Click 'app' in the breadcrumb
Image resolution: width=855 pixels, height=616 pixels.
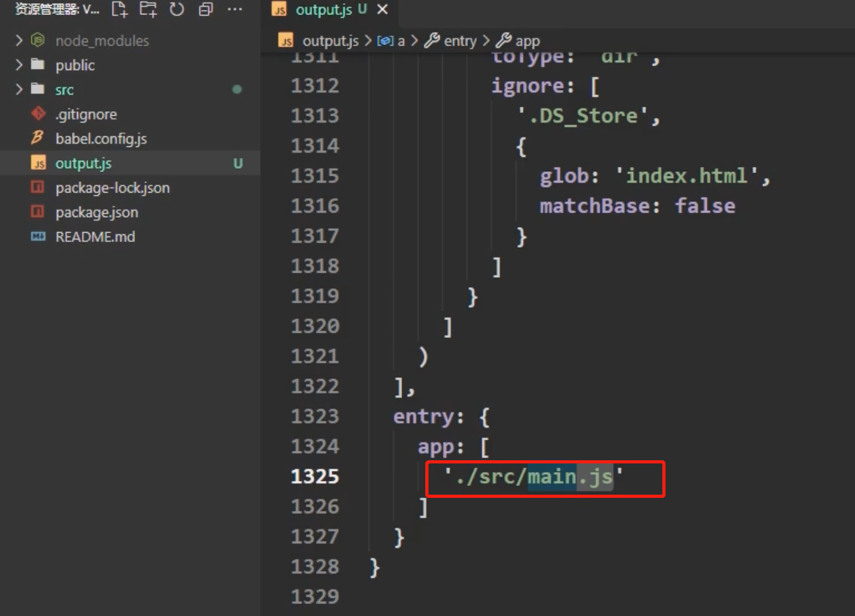(527, 42)
